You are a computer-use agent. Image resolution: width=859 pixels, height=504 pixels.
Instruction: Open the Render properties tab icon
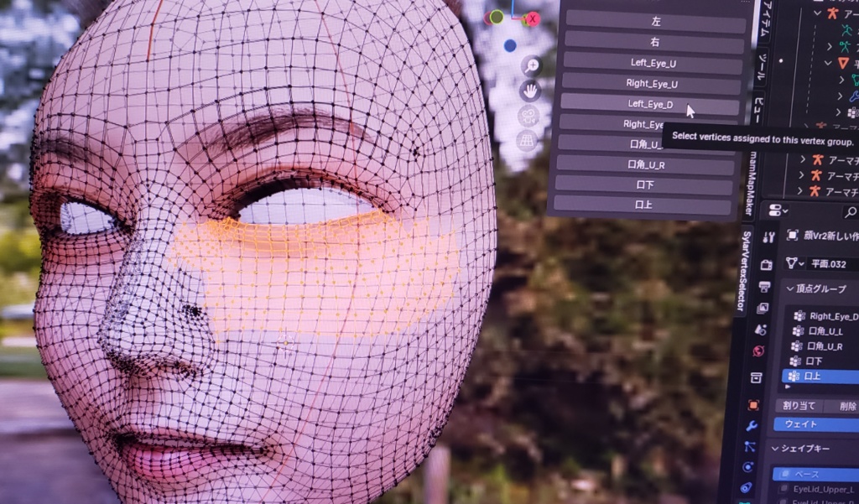(766, 265)
